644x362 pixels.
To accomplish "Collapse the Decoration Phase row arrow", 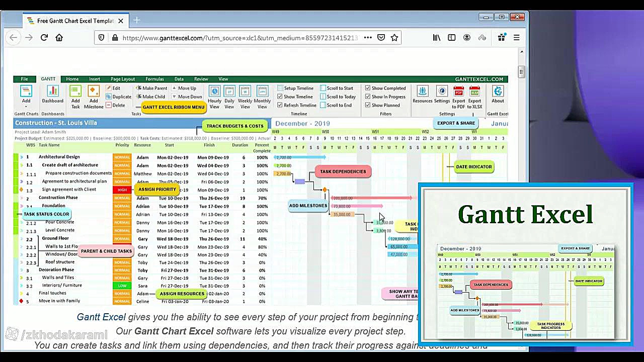I will 22,270.
